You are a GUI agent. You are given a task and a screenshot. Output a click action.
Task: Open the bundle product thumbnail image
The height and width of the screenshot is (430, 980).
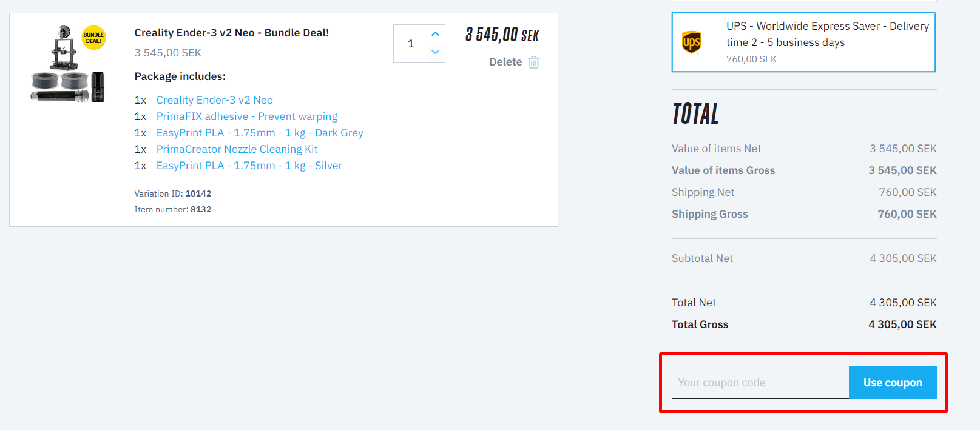68,64
